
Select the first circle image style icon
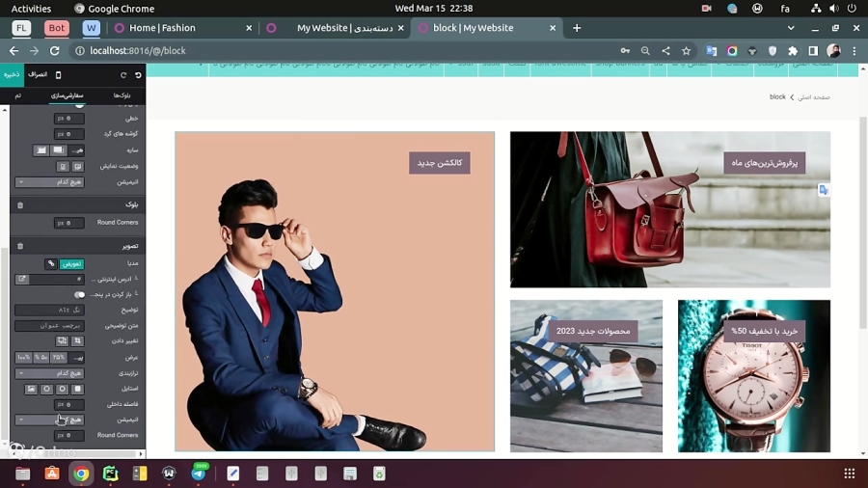62,389
